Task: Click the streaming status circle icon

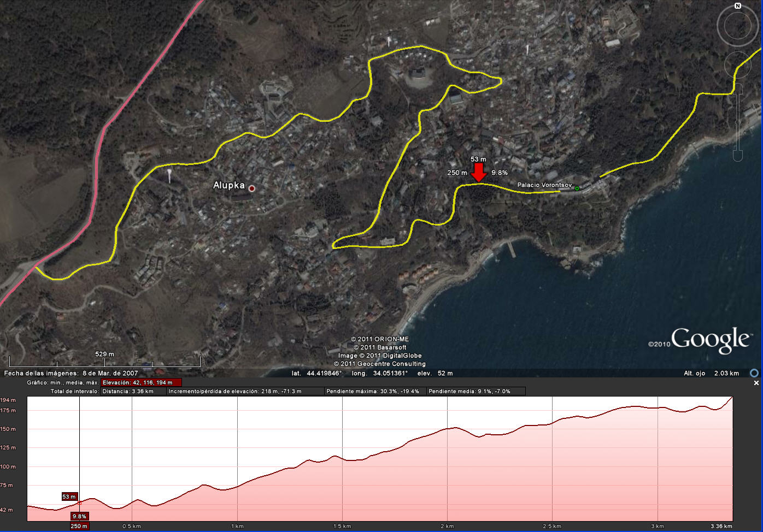Action: 754,373
